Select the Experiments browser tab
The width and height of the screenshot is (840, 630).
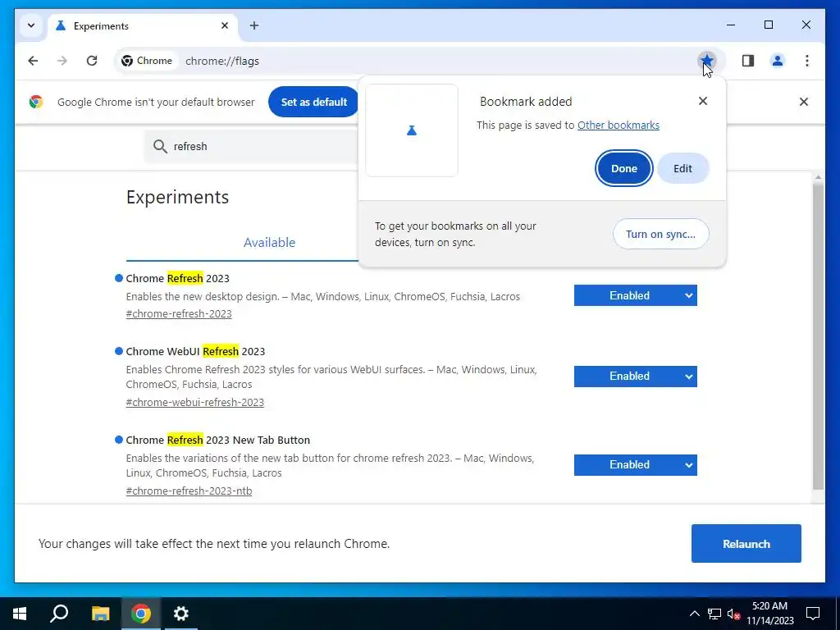pos(143,25)
